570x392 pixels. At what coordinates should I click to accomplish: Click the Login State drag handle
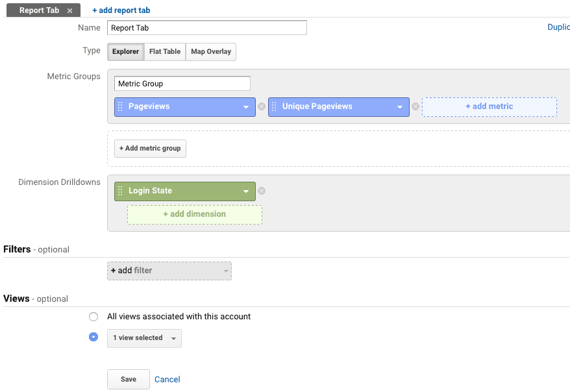click(x=121, y=191)
